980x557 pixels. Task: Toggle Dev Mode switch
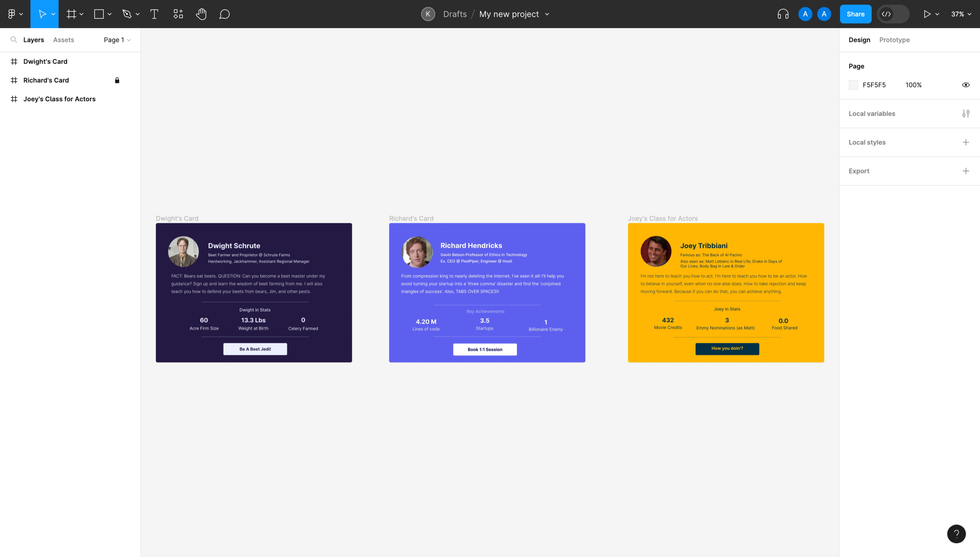click(x=893, y=14)
